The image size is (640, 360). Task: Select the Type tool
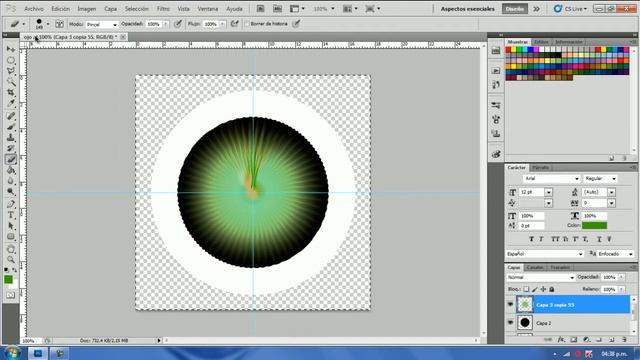[x=11, y=215]
